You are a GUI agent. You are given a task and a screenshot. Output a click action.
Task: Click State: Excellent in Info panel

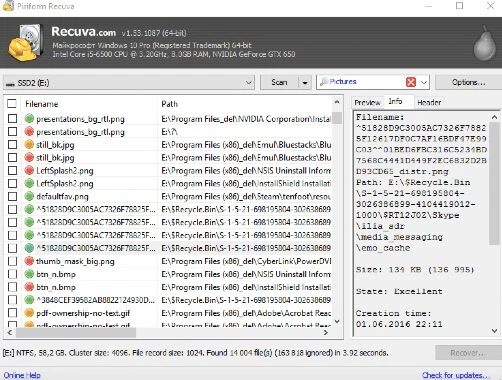tap(399, 291)
